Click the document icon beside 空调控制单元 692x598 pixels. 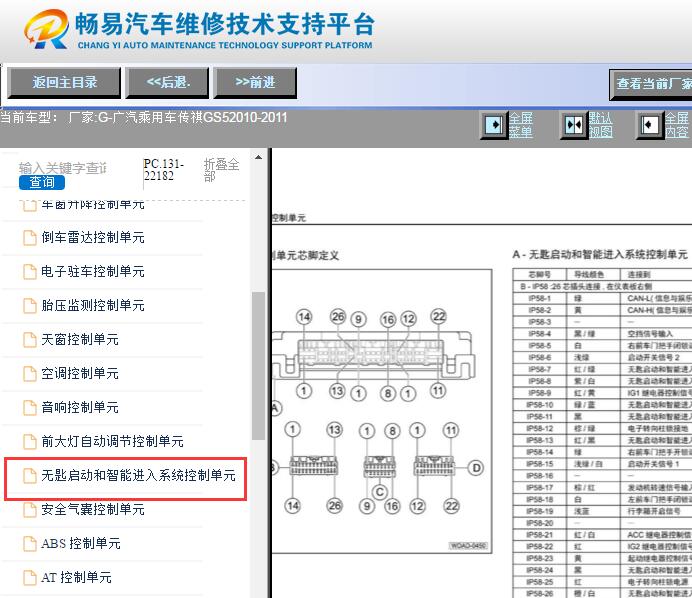pyautogui.click(x=30, y=373)
